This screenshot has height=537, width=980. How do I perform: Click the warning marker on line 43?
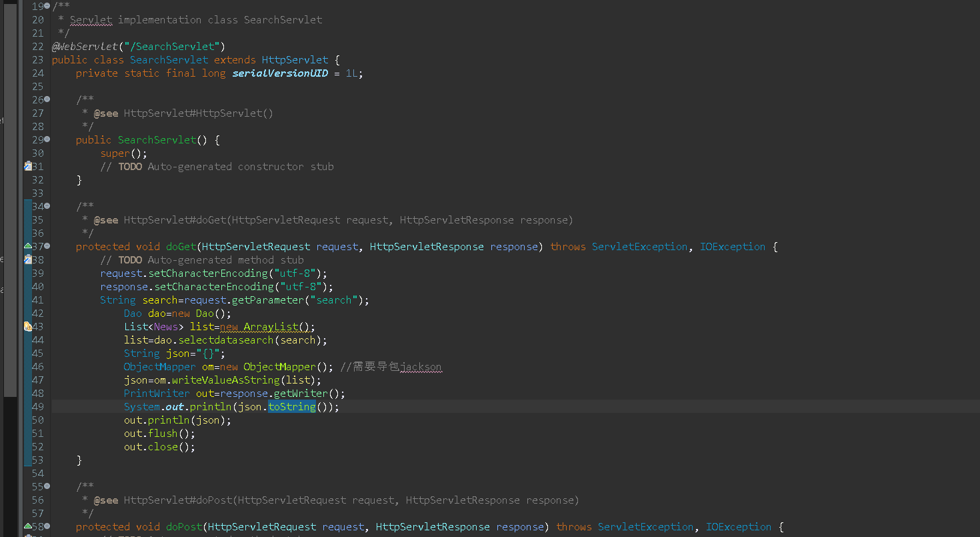point(27,326)
